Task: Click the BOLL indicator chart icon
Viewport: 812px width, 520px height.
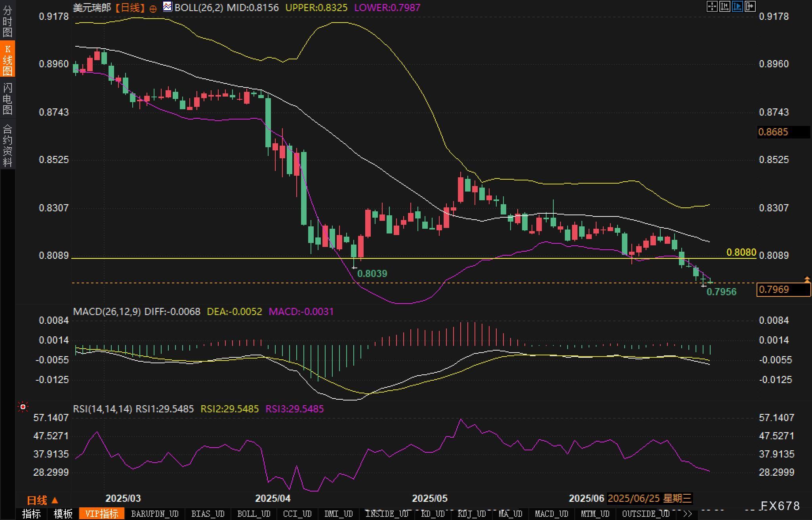Action: (x=168, y=7)
